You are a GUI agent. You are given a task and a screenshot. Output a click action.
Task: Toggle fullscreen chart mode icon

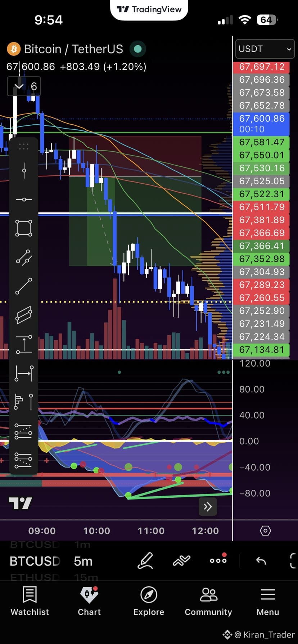click(293, 561)
